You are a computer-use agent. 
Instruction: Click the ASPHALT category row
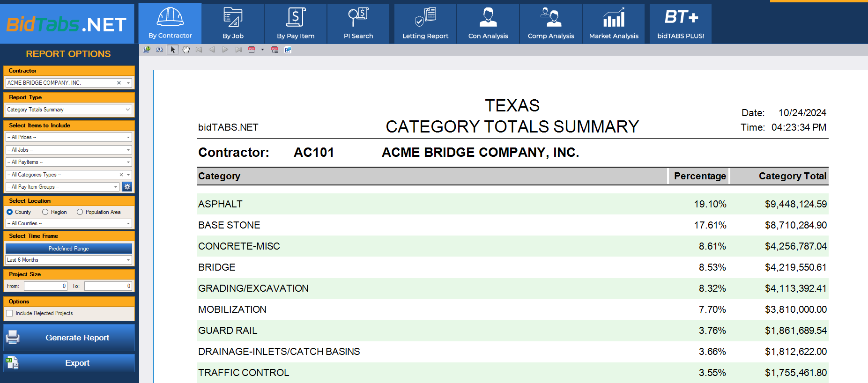[512, 204]
